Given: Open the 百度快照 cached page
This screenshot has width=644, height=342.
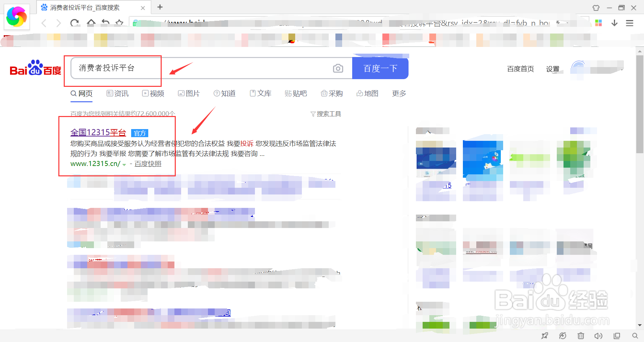Looking at the screenshot, I should 148,164.
